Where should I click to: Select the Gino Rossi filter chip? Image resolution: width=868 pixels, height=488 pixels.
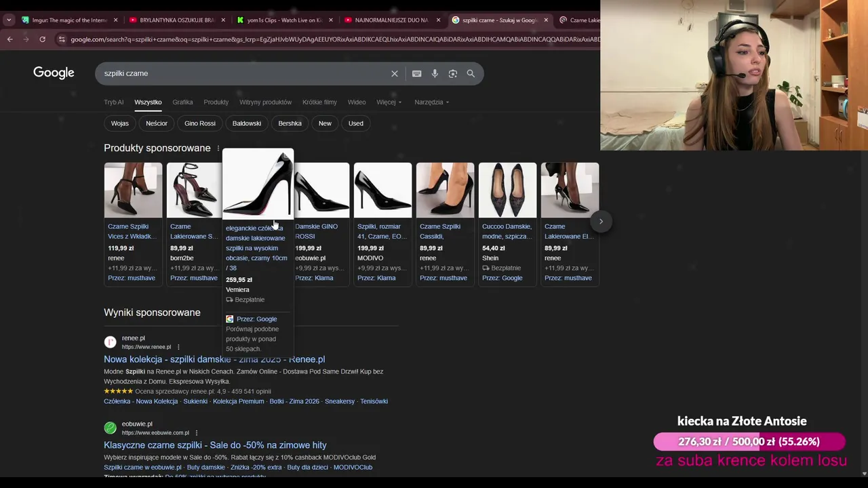point(200,123)
